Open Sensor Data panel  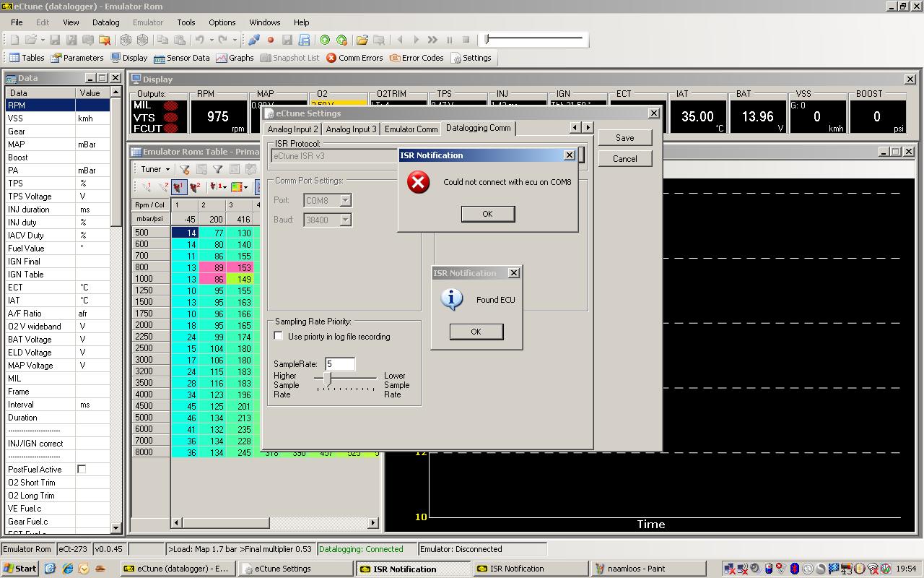click(x=181, y=58)
